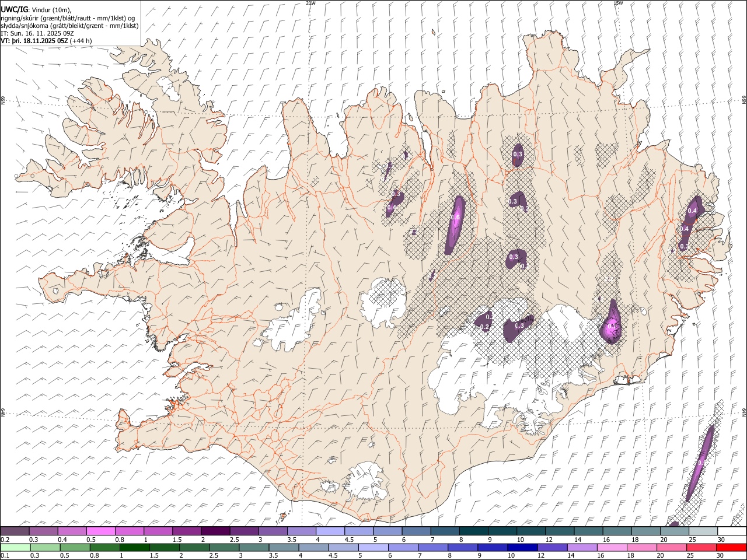The height and width of the screenshot is (560, 747).
Task: Click the 15W longitude label
Action: click(618, 3)
